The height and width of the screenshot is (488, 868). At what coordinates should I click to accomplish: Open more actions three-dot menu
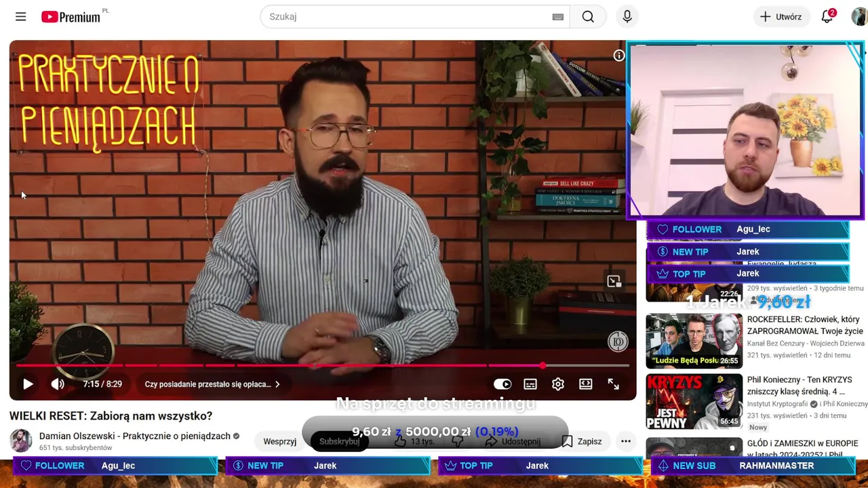(x=626, y=441)
